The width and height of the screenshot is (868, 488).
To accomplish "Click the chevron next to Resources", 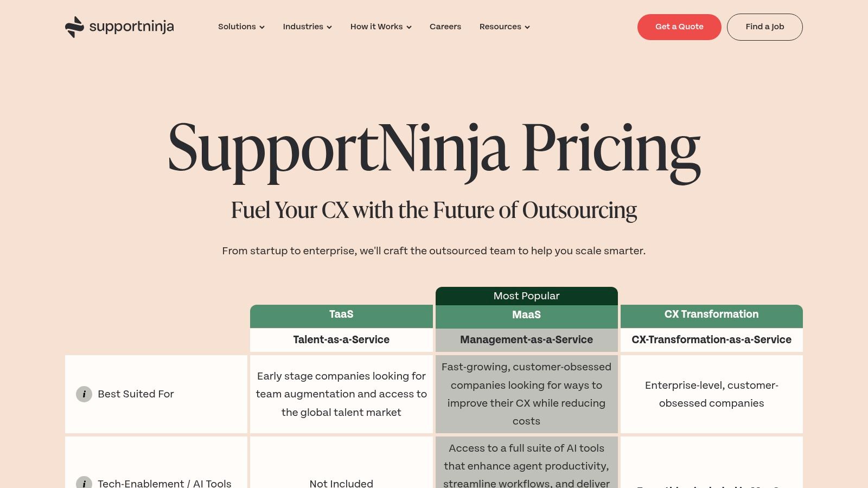I will pos(526,27).
